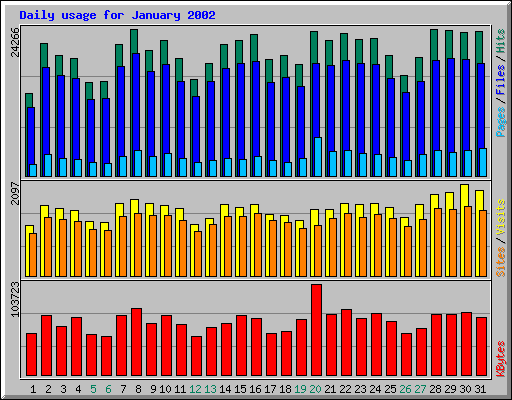
Task: Click the 'Hits' legend label
Action: point(501,41)
